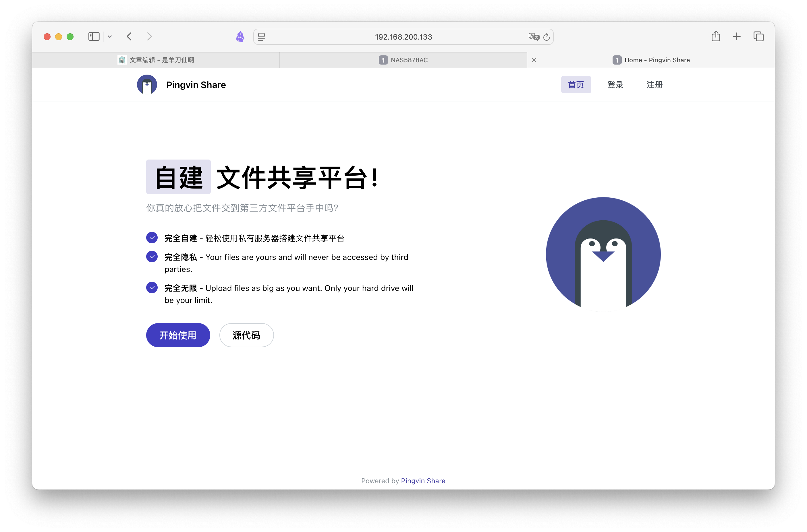Click the check icon beside 完全自建
This screenshot has width=807, height=532.
152,238
